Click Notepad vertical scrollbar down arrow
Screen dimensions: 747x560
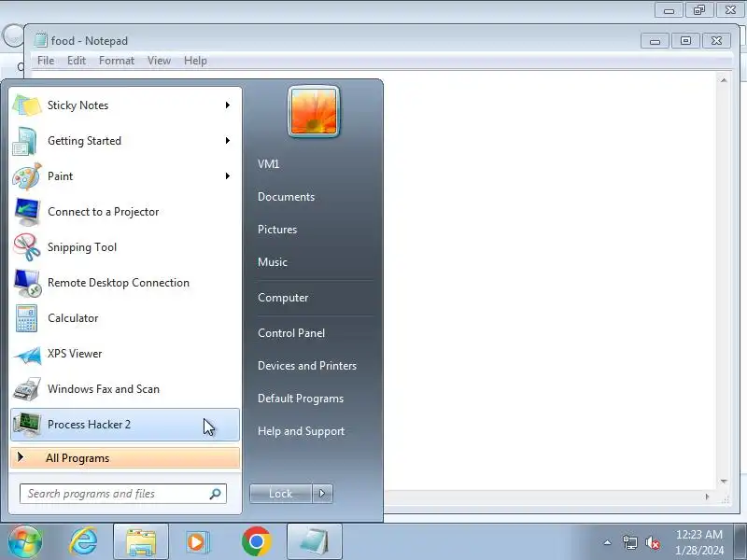point(724,482)
